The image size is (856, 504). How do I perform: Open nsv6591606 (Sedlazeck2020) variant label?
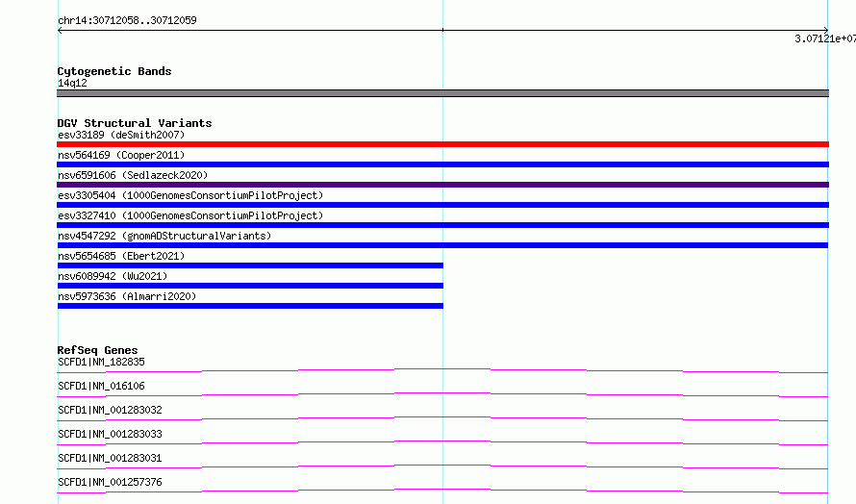coord(133,175)
